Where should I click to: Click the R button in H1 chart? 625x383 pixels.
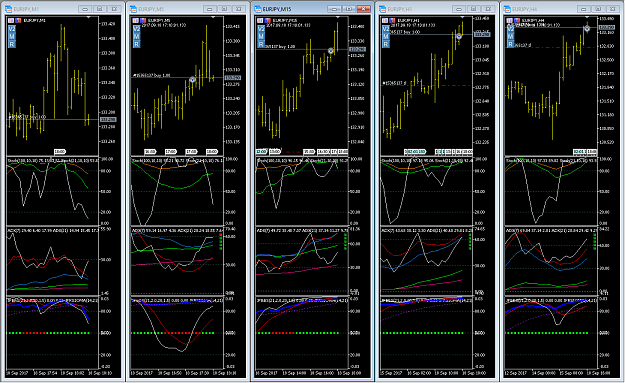pos(386,44)
